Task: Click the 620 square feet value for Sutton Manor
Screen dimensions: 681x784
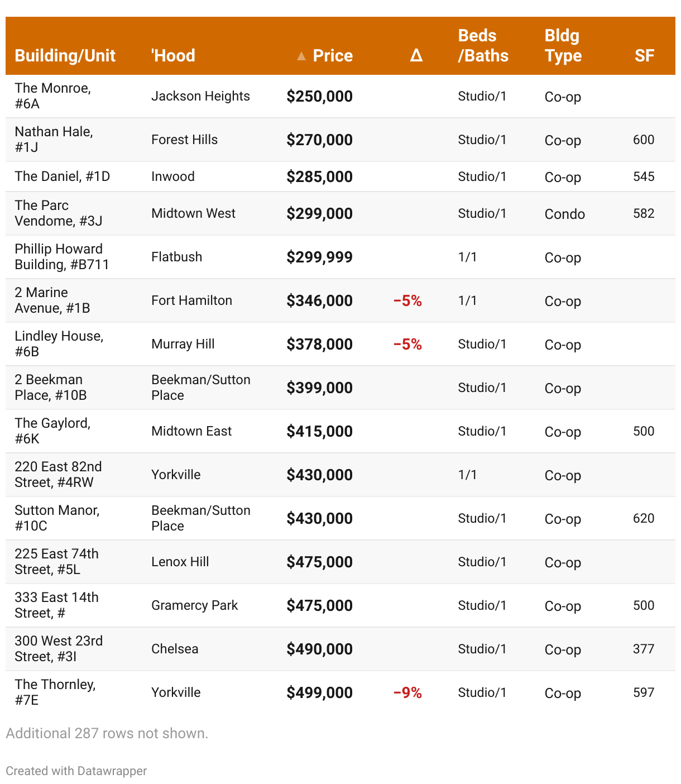Action: tap(643, 518)
